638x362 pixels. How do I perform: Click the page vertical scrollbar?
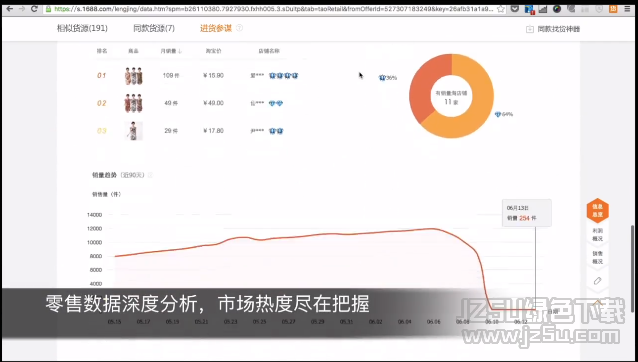(632, 268)
